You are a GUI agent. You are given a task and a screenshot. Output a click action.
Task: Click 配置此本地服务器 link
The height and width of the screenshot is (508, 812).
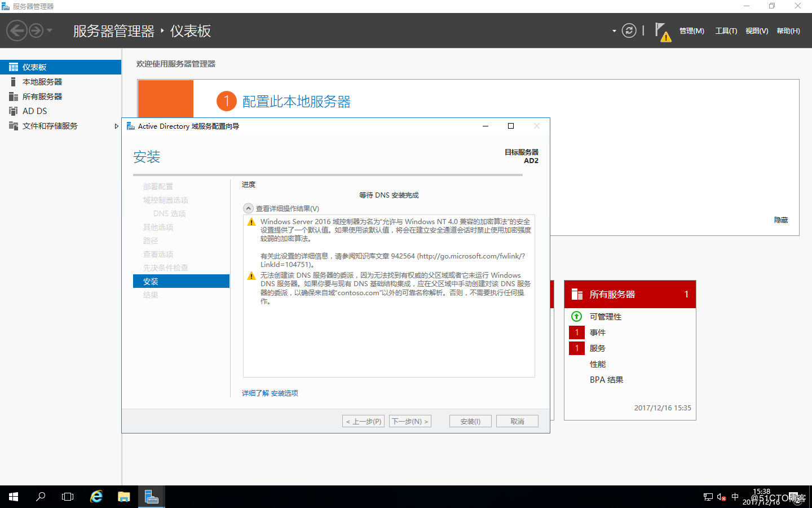coord(297,102)
